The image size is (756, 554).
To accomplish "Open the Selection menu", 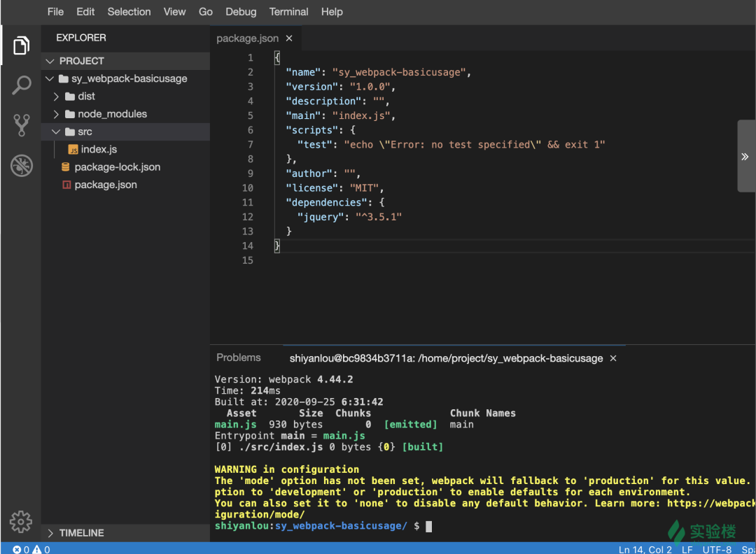I will 129,12.
